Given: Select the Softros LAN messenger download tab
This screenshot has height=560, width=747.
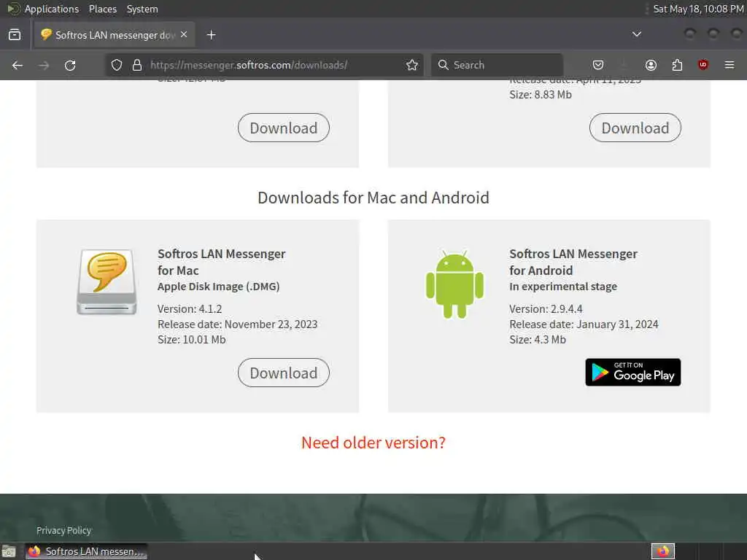Looking at the screenshot, I should tap(115, 35).
